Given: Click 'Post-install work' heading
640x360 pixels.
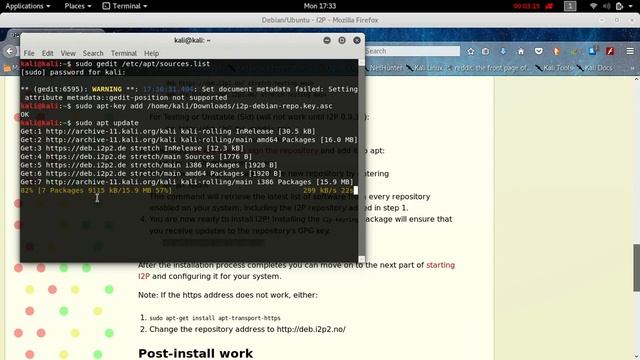Looking at the screenshot, I should [196, 353].
